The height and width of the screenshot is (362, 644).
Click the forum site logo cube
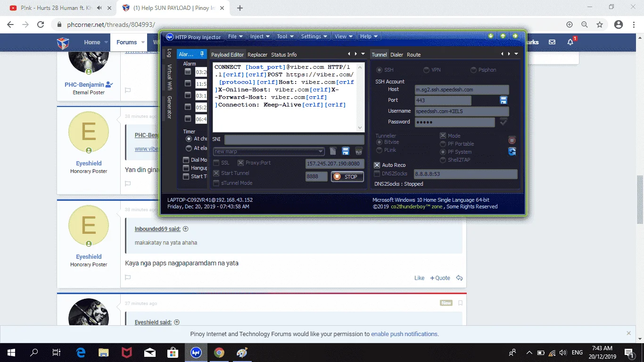(63, 43)
